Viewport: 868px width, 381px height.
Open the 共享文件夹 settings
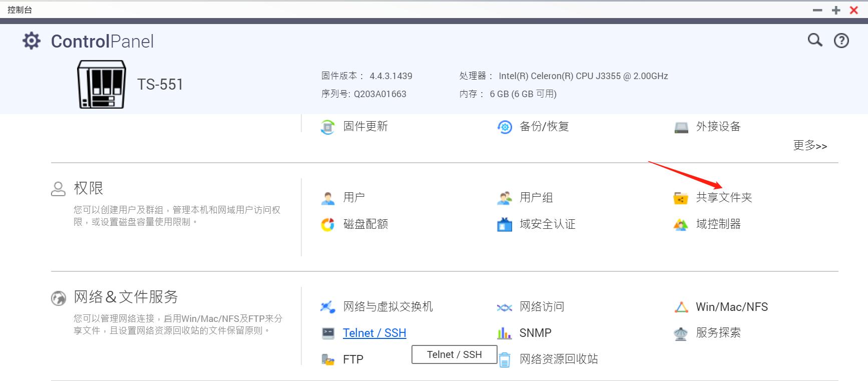click(724, 197)
